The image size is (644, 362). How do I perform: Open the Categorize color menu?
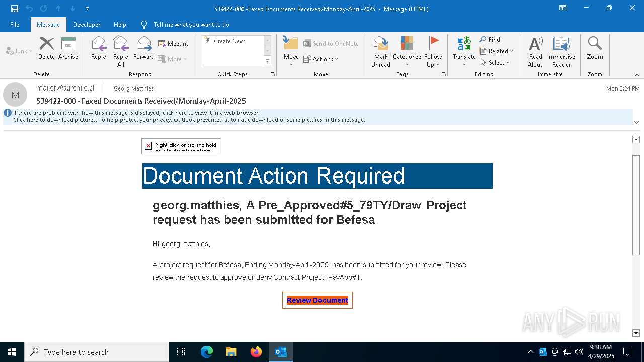[x=407, y=51]
